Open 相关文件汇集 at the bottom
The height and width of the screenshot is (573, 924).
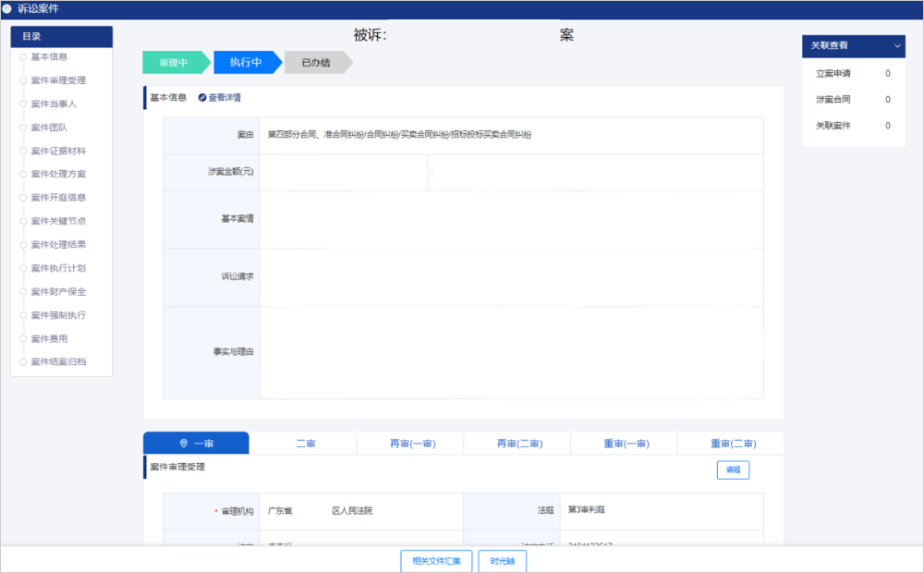pos(436,561)
